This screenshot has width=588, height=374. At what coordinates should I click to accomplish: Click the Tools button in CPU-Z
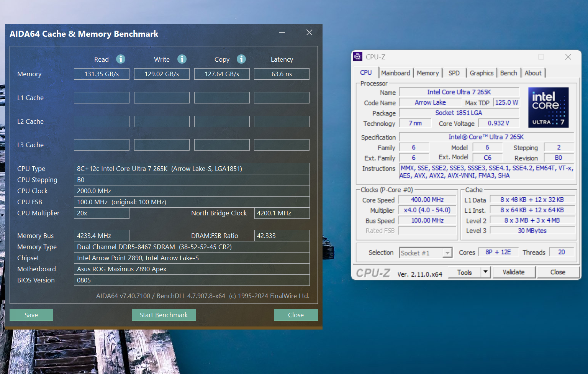click(464, 272)
